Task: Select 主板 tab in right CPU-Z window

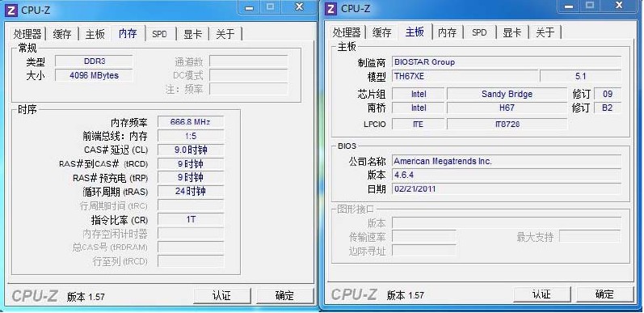Action: pos(415,32)
